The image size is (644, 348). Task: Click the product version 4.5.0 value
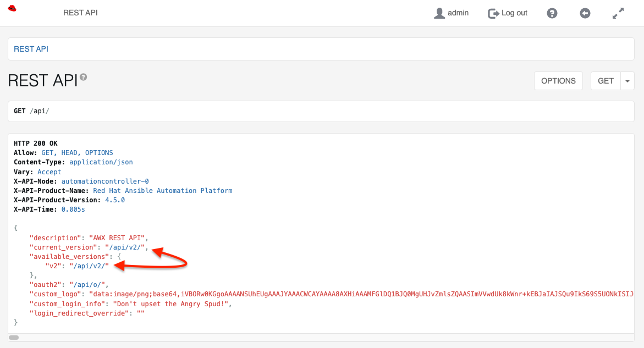coord(115,200)
